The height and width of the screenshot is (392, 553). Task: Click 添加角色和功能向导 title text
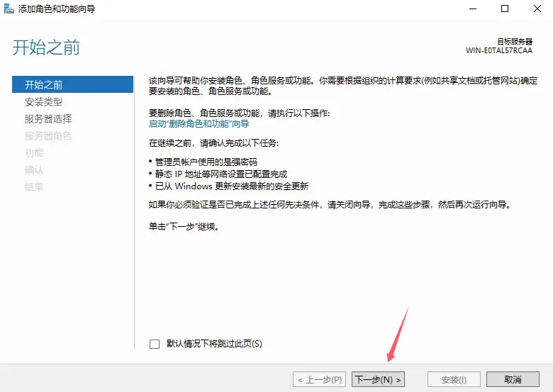[x=57, y=9]
